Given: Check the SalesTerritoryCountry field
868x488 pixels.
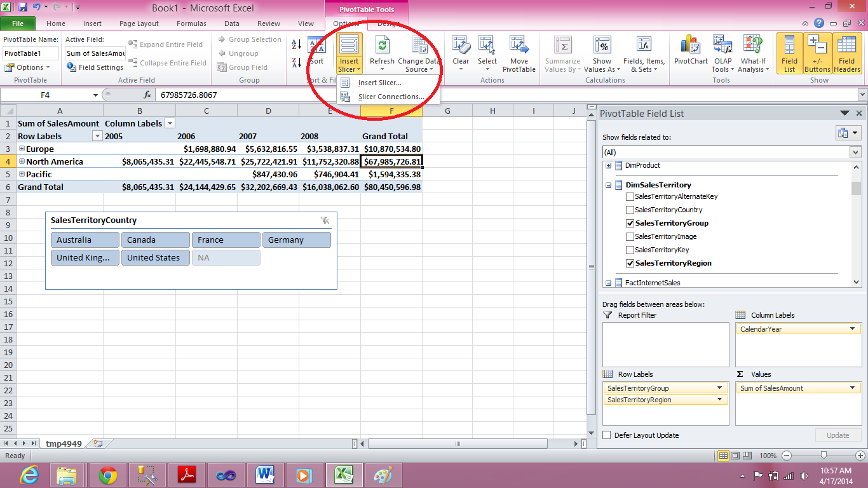Looking at the screenshot, I should click(630, 210).
